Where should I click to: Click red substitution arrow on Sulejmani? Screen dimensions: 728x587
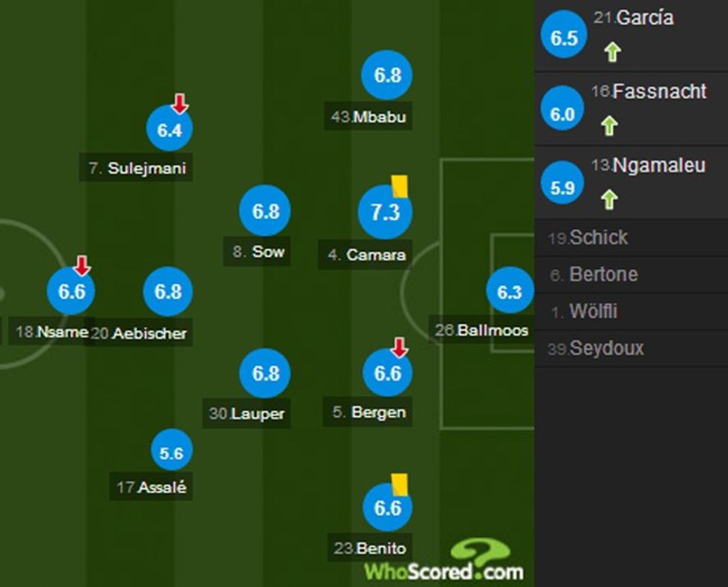click(179, 103)
